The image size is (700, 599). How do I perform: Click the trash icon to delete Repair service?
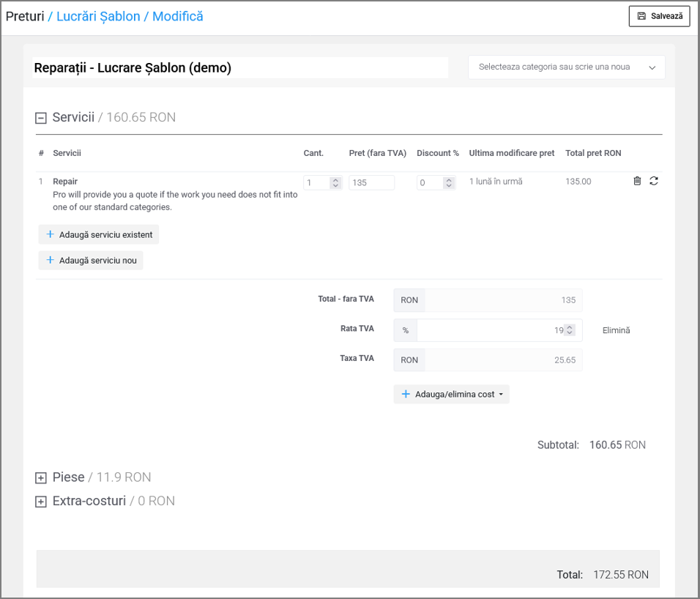pyautogui.click(x=637, y=182)
